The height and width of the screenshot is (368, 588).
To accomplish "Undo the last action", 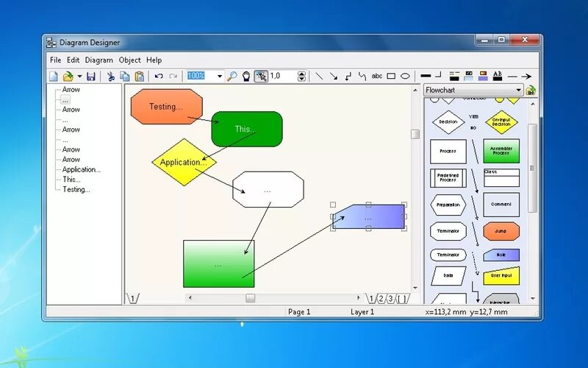I will pos(159,77).
